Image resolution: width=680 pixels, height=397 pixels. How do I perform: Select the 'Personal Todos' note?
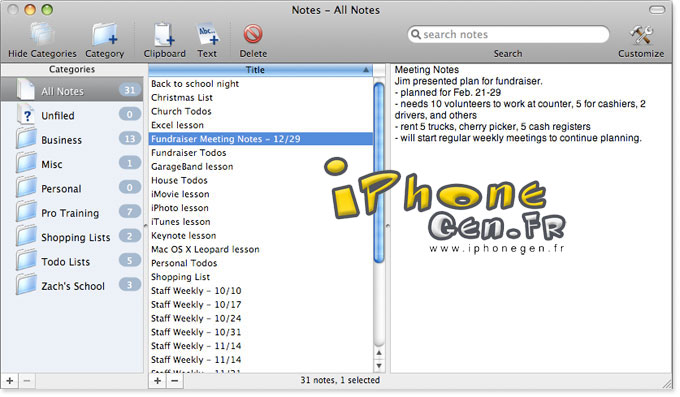[260, 263]
